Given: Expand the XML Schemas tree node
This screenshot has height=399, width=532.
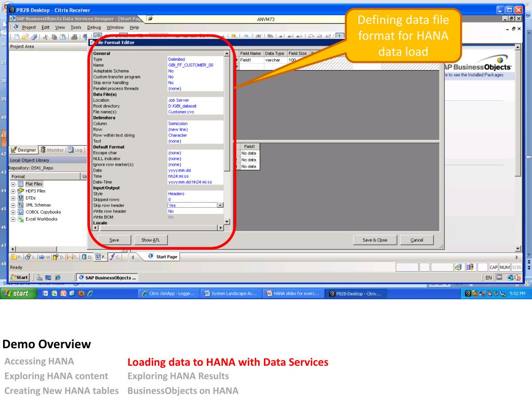Looking at the screenshot, I should click(13, 205).
